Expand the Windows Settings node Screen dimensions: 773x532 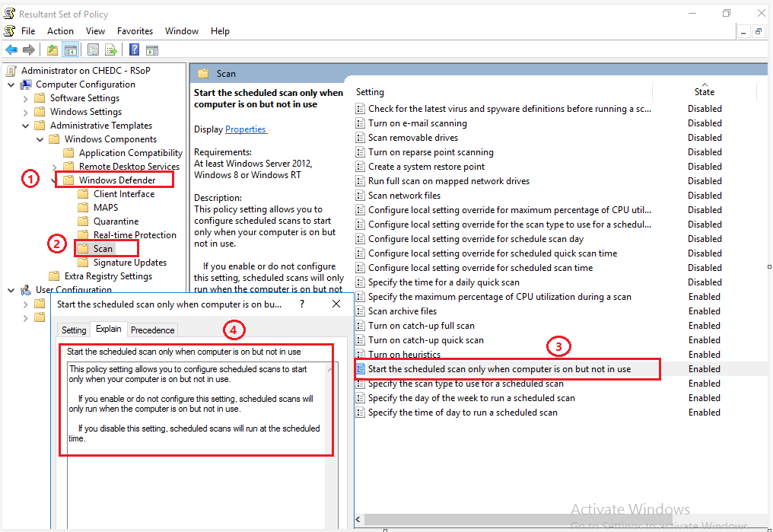point(26,113)
